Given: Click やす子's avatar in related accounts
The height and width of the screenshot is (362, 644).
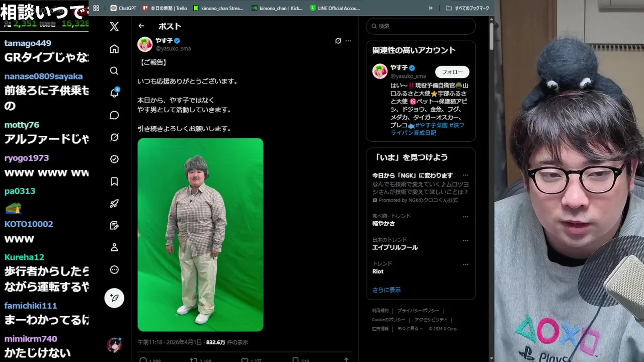Looking at the screenshot, I should click(x=380, y=71).
